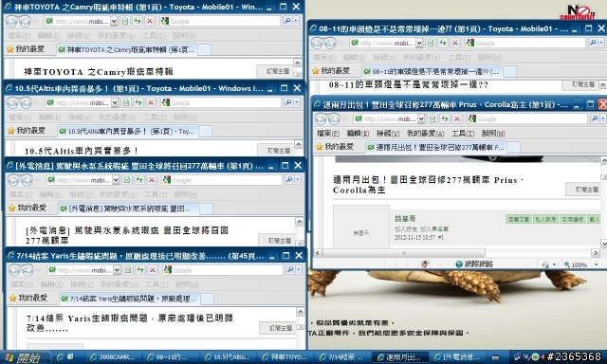Image resolution: width=607 pixels, height=364 pixels.
Task: Refresh the 10.5代Altis window page
Action: coord(138,102)
